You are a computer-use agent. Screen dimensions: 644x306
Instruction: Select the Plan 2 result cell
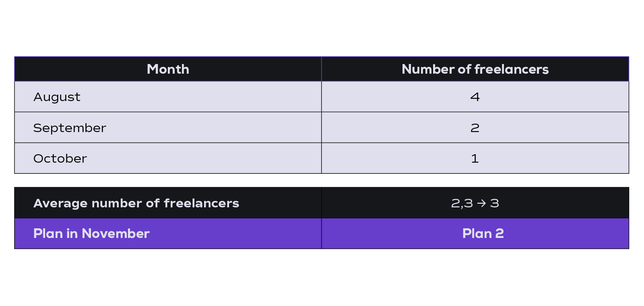[475, 234]
